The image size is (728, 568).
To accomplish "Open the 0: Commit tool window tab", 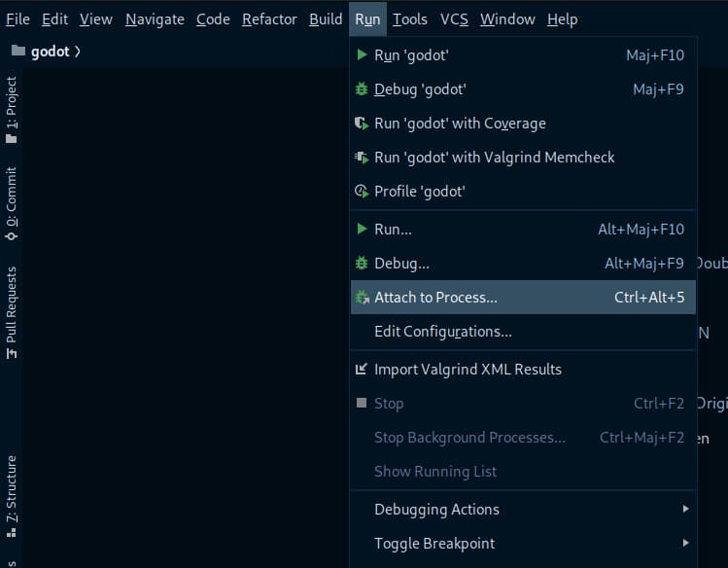I will click(x=12, y=203).
